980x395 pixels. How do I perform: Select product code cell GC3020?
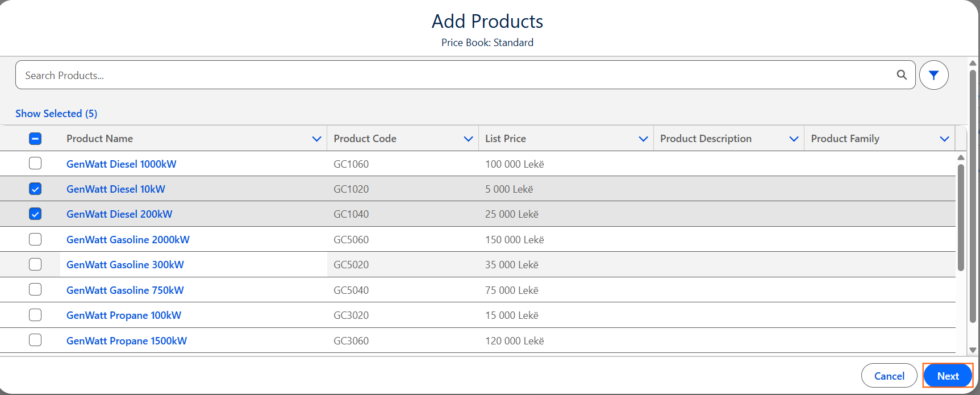point(351,315)
